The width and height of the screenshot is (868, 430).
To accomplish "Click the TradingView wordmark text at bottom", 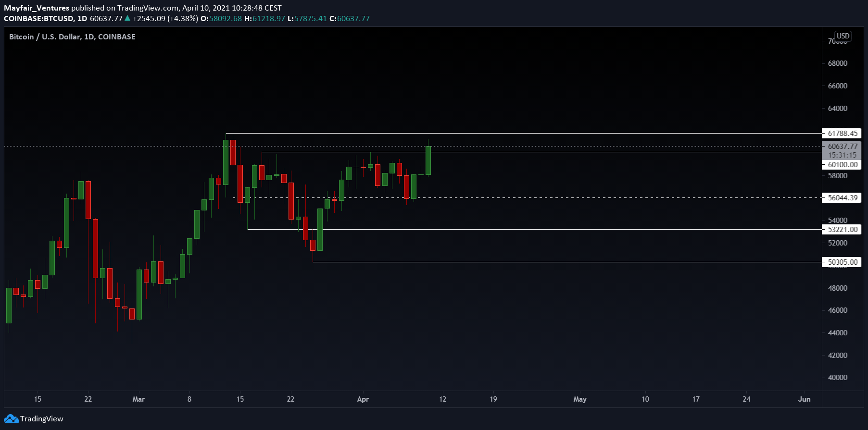I will [42, 419].
